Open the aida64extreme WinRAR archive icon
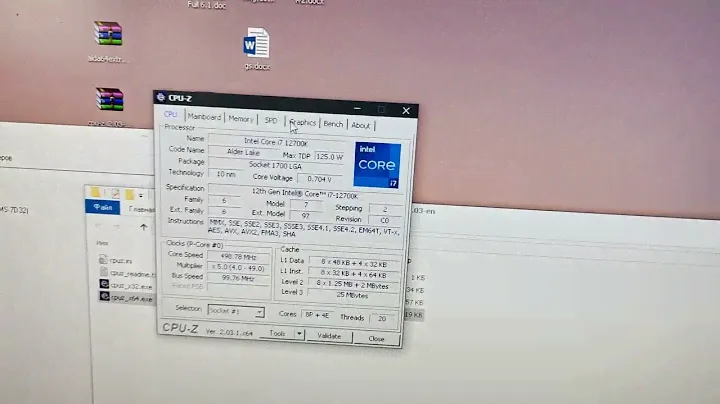720x404 pixels. 108,35
